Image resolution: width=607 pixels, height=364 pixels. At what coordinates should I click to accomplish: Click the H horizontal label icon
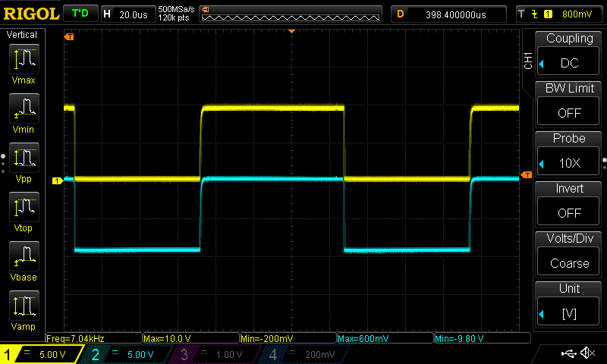tap(107, 14)
